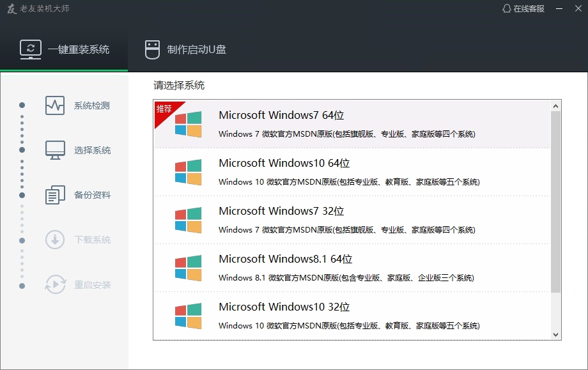Click the Windows logo beside Windows7 64位
Image resolution: width=588 pixels, height=370 pixels.
pos(189,123)
